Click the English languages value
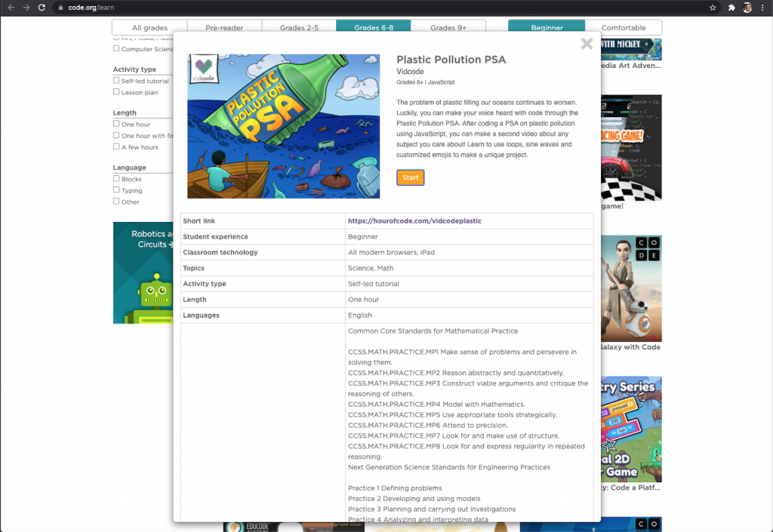Screen dimensions: 773x532 (x=360, y=315)
